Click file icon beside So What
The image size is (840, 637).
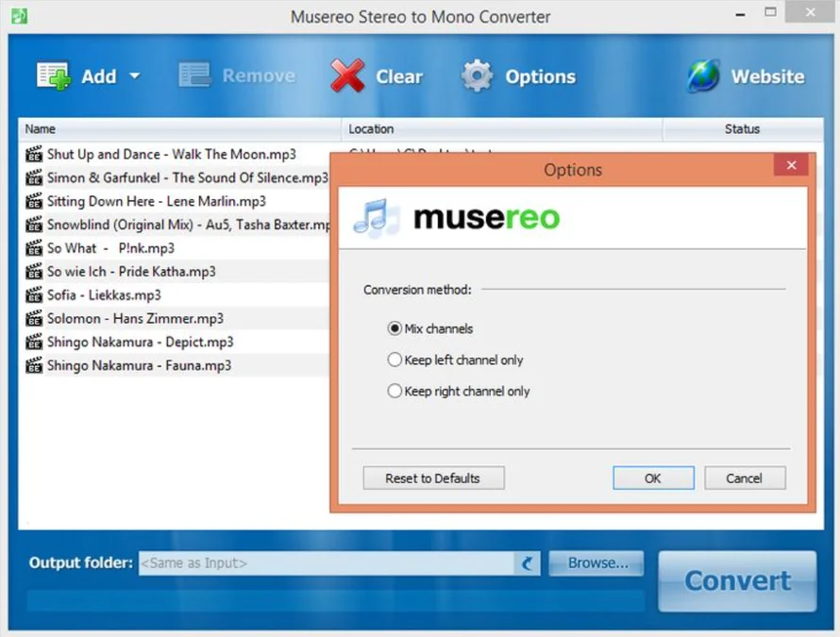coord(34,248)
